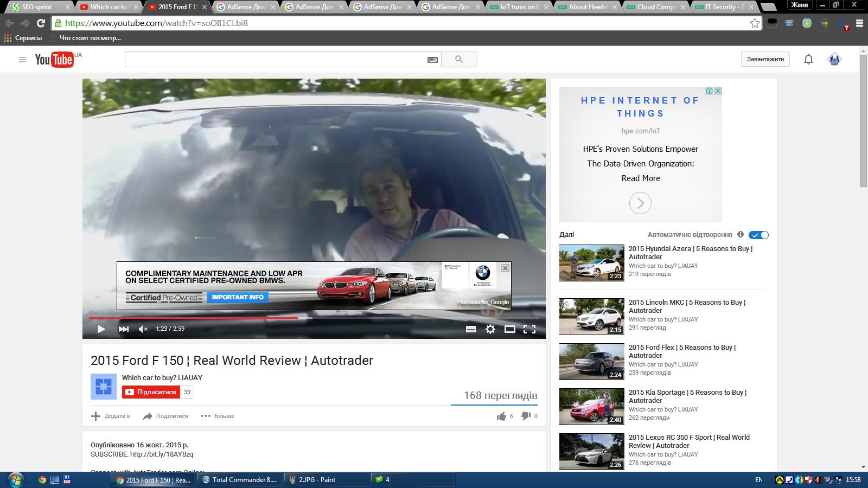Go to the YouTube home logo

54,60
